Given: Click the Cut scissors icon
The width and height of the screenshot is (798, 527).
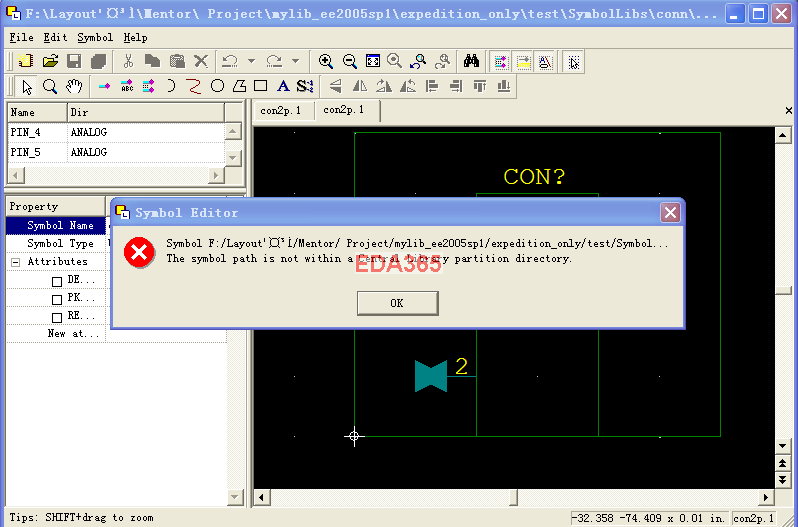Looking at the screenshot, I should (x=128, y=62).
